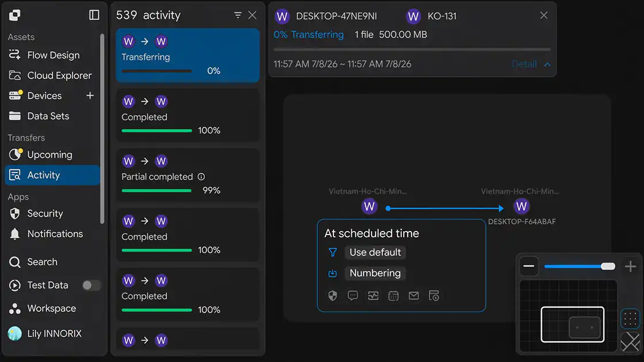
Task: Click the Test Data play icon
Action: (15, 285)
